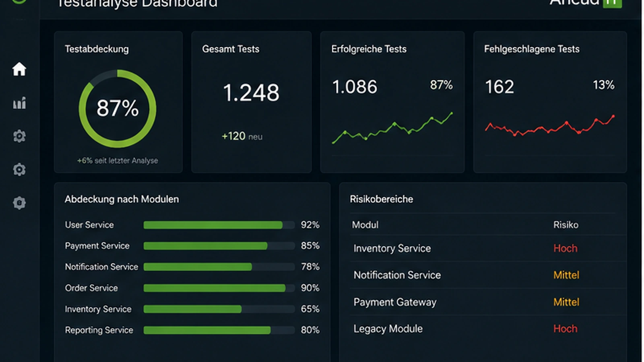Click the 80% value for Reporting Service
The width and height of the screenshot is (644, 362).
tap(310, 330)
